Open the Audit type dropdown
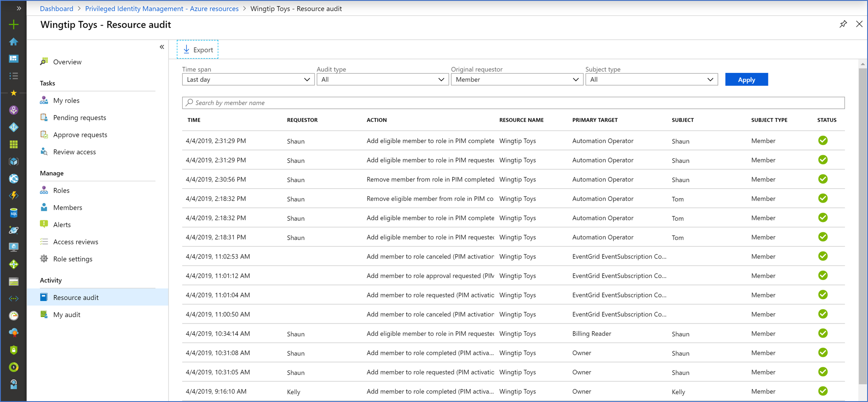 click(382, 79)
